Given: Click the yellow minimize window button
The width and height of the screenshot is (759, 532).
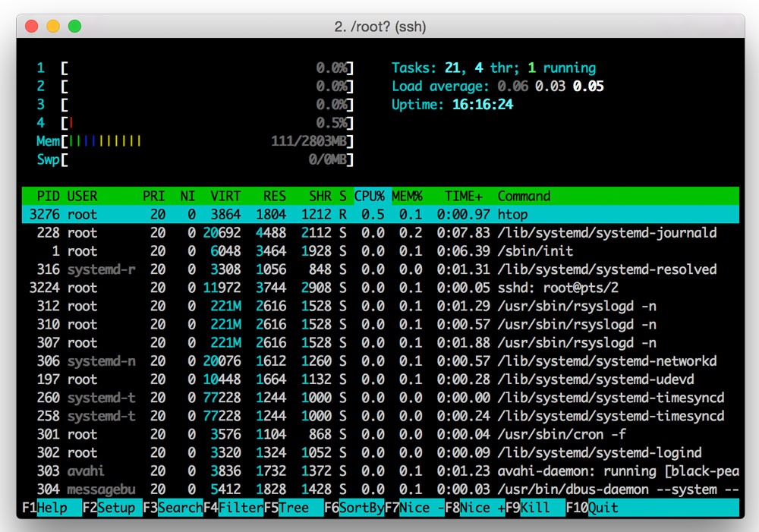Looking at the screenshot, I should pos(53,27).
